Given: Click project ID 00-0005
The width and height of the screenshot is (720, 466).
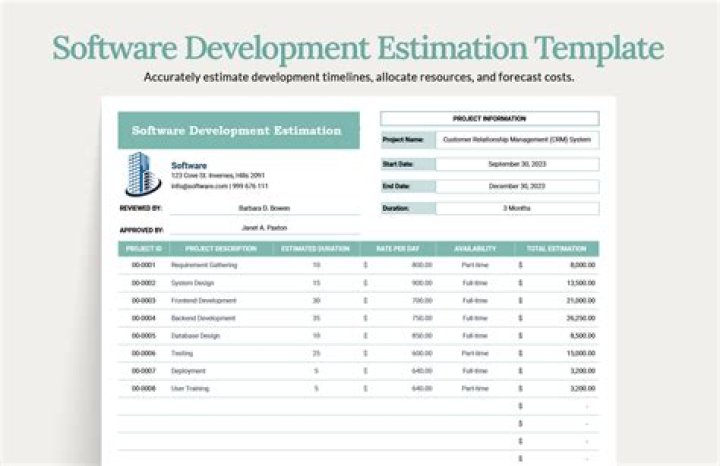Looking at the screenshot, I should click(144, 336).
